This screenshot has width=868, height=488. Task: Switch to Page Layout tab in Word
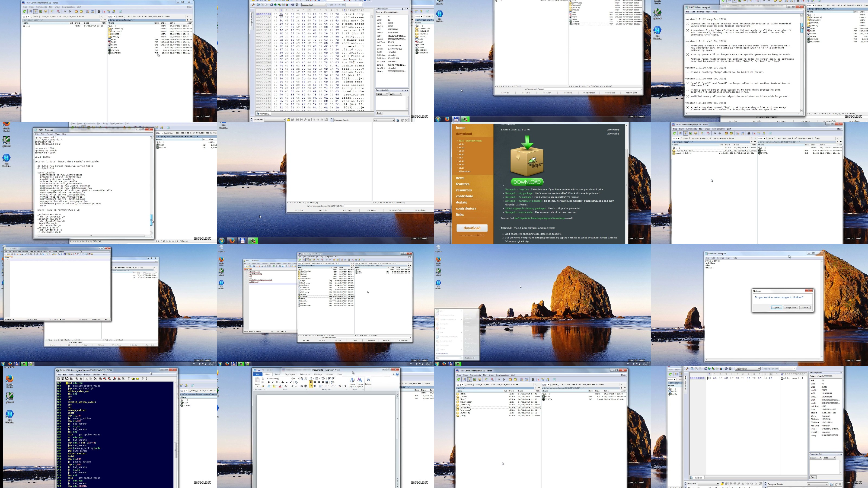click(x=290, y=374)
